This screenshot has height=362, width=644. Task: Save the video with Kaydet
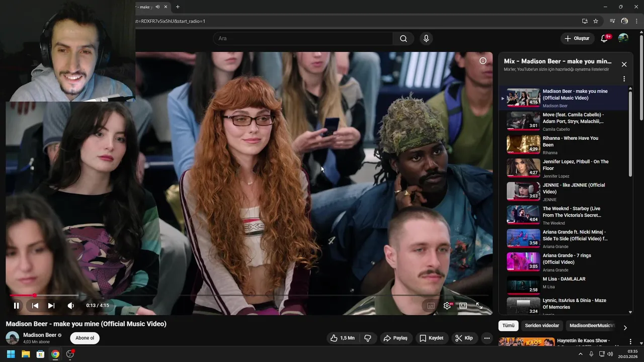tap(432, 338)
